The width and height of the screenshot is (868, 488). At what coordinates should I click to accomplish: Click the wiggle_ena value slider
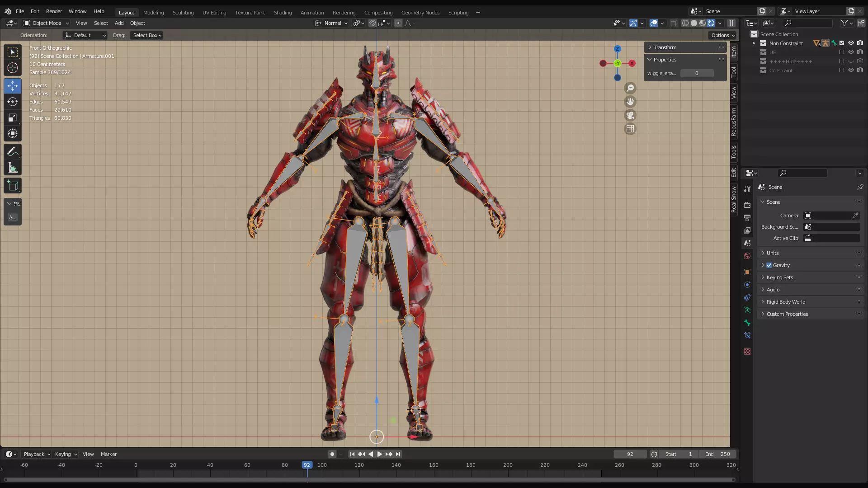[x=697, y=73]
